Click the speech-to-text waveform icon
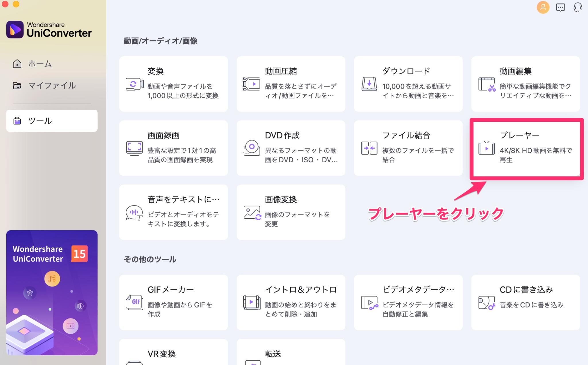This screenshot has width=588, height=365. 134,213
